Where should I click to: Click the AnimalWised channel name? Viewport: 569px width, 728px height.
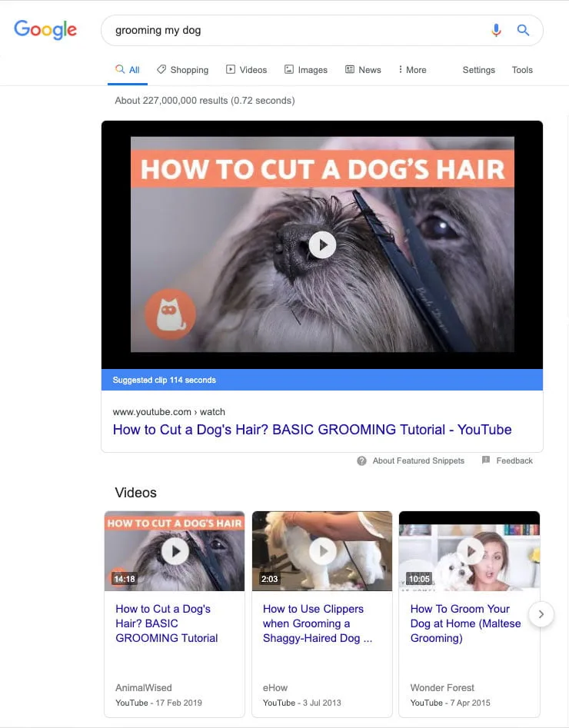(144, 687)
